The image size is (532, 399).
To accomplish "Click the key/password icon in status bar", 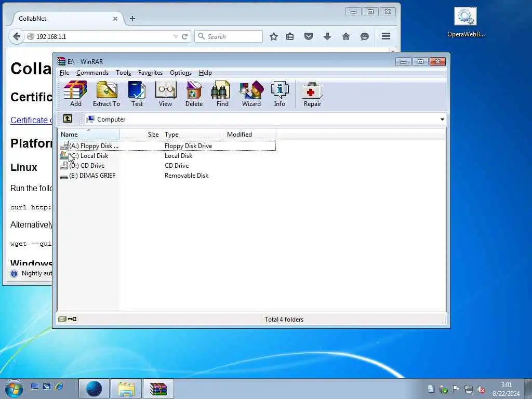I will (x=72, y=319).
